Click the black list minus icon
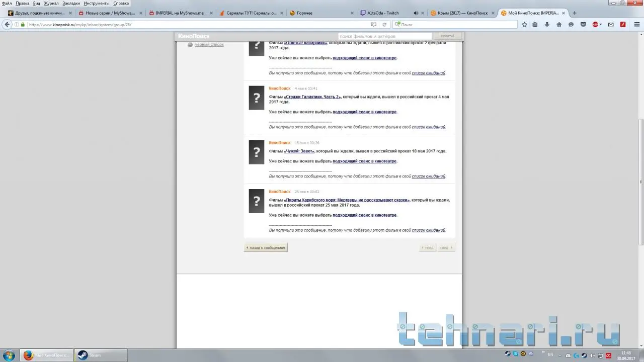Viewport: 644px width, 362px height. [x=190, y=45]
